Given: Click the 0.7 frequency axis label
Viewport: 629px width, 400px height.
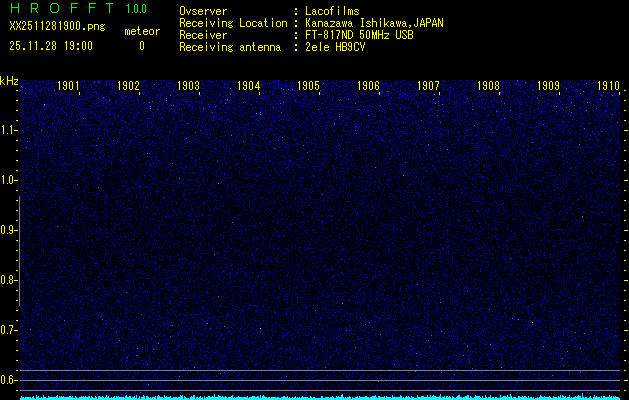Looking at the screenshot, I should point(9,330).
